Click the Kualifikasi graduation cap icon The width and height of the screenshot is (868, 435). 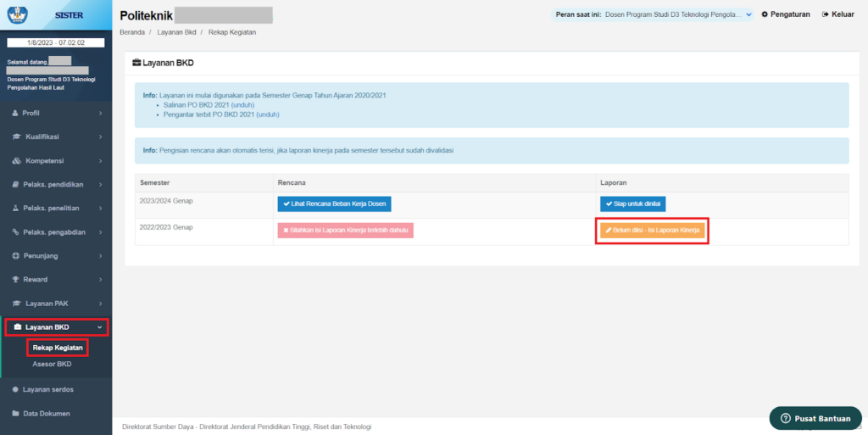(16, 137)
